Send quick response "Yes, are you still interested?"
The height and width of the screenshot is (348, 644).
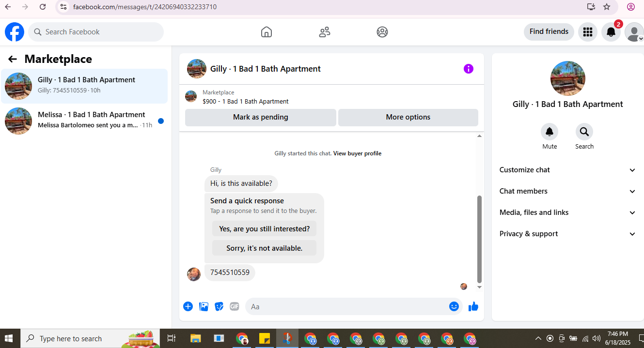point(265,228)
